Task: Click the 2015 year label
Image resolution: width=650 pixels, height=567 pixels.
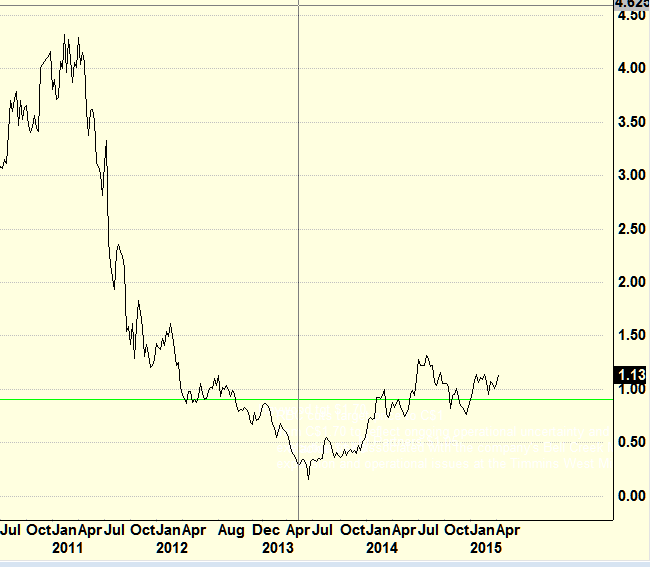Action: click(x=486, y=548)
